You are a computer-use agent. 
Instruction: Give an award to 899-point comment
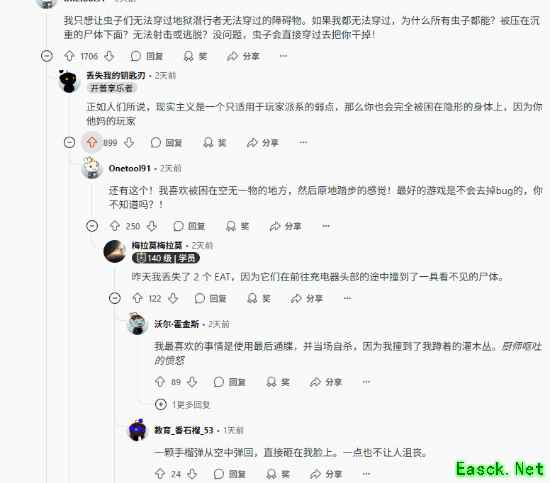(215, 142)
